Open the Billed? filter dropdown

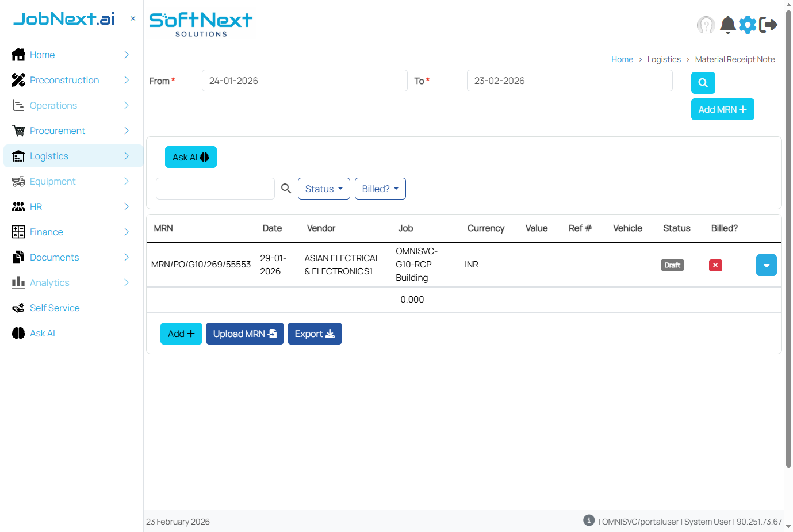(380, 188)
